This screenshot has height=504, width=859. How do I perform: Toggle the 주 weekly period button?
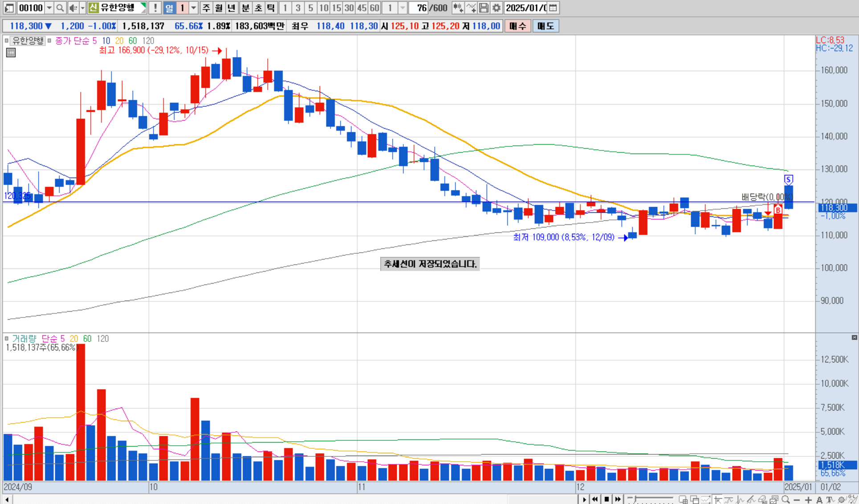click(x=206, y=8)
